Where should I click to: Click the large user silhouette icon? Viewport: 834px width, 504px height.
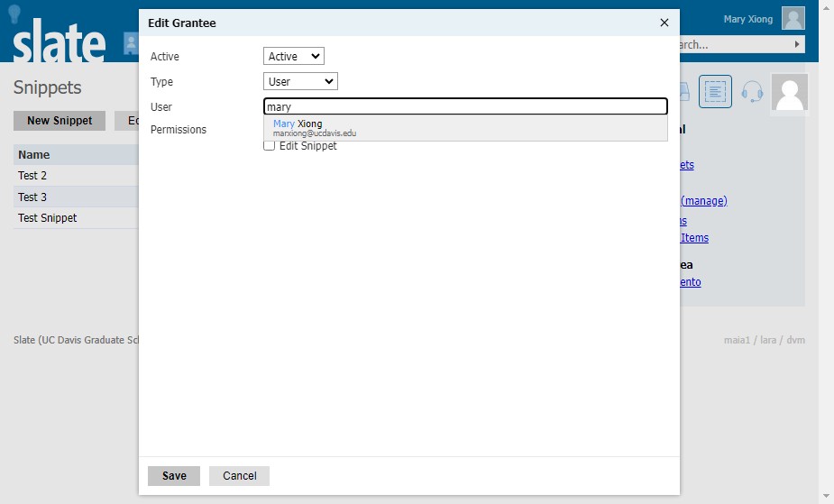pos(790,94)
